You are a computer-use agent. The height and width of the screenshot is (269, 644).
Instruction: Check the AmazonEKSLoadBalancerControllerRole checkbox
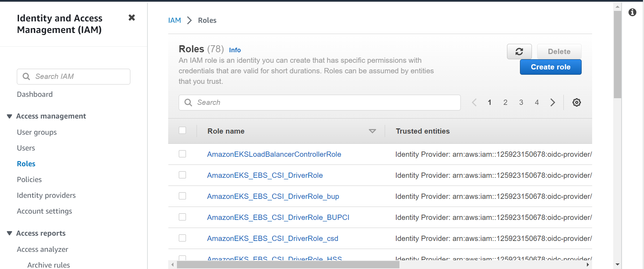[183, 154]
